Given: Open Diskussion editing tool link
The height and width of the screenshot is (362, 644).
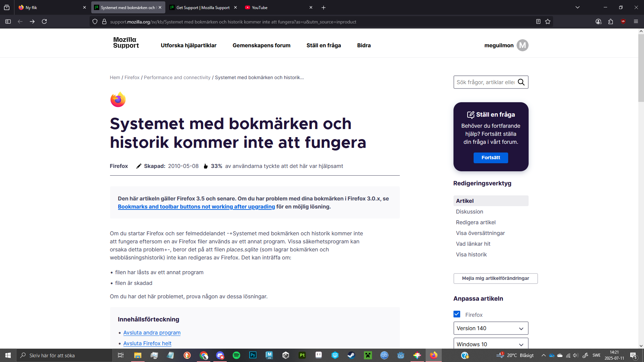Looking at the screenshot, I should 470,212.
